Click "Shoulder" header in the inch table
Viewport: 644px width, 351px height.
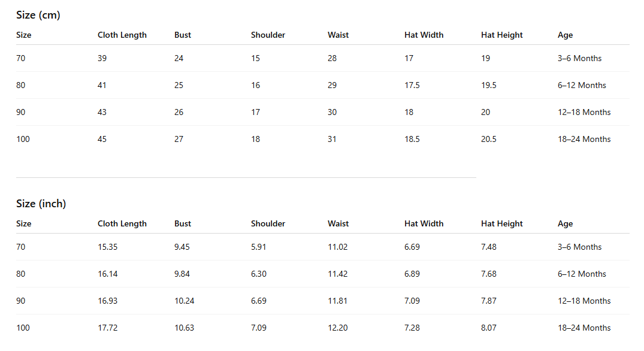pos(268,224)
